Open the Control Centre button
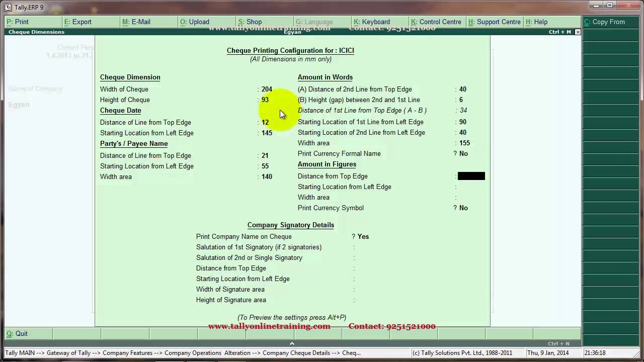The height and width of the screenshot is (362, 644). tap(438, 22)
